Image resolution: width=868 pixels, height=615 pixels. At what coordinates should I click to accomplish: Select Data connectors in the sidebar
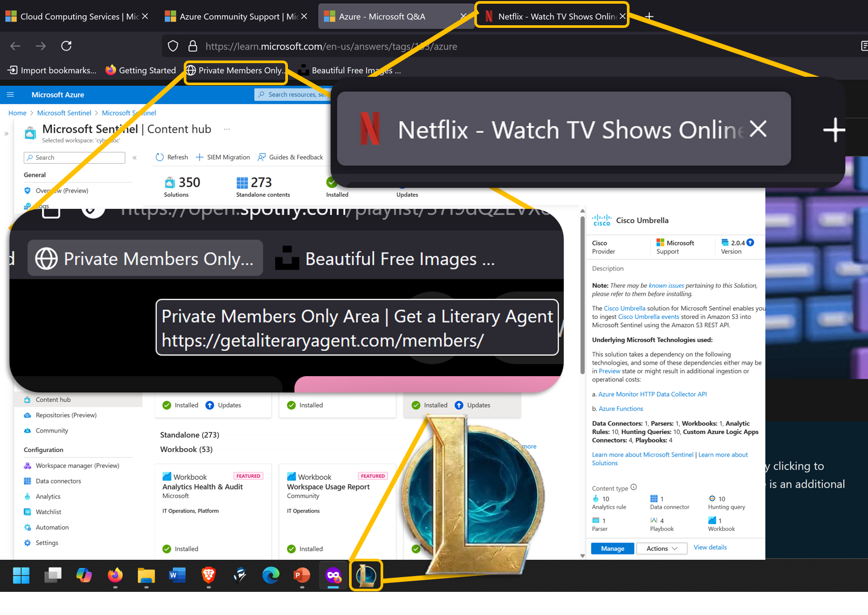(x=58, y=481)
